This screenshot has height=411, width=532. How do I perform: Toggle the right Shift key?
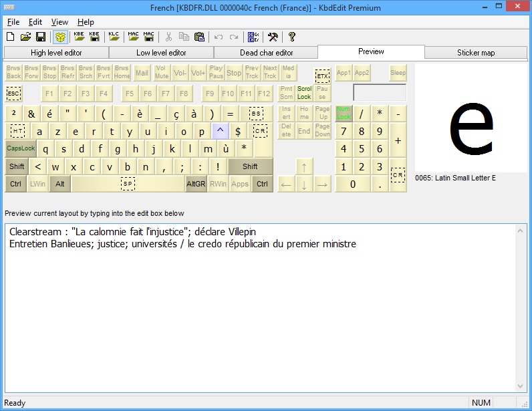point(250,166)
